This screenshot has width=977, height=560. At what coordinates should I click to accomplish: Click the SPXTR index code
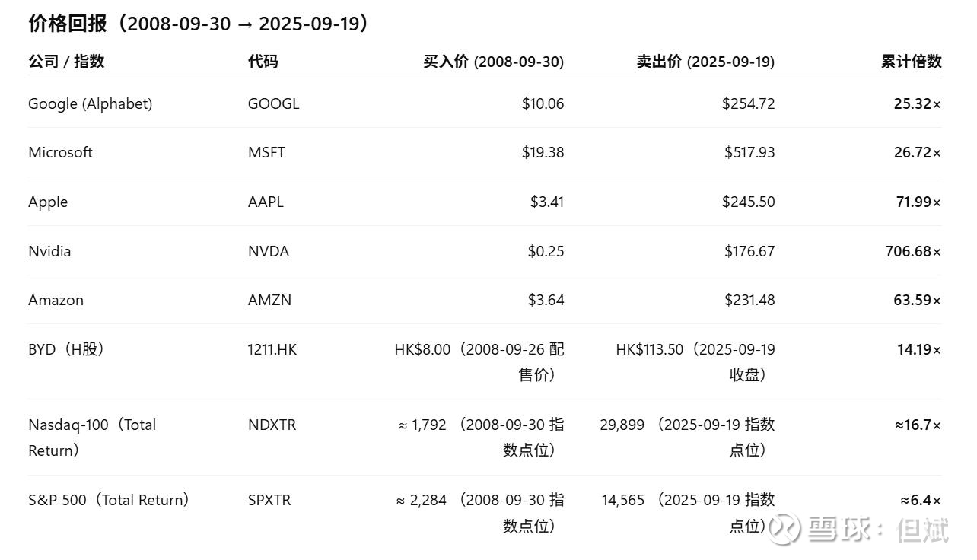[269, 500]
